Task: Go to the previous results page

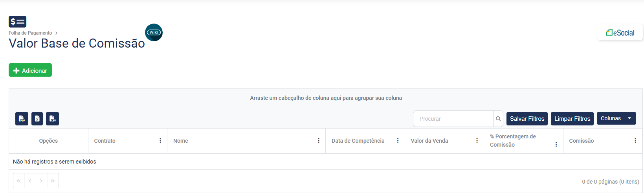Action: (30, 181)
